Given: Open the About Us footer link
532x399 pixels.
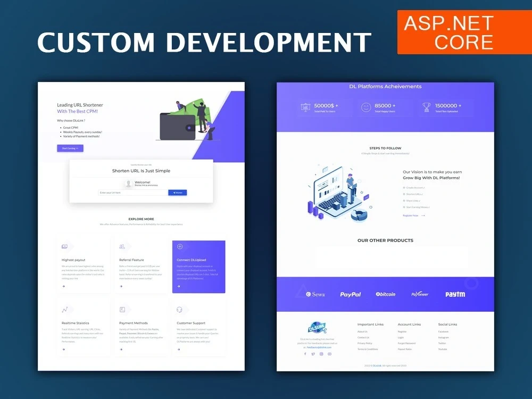Looking at the screenshot, I should point(362,331).
